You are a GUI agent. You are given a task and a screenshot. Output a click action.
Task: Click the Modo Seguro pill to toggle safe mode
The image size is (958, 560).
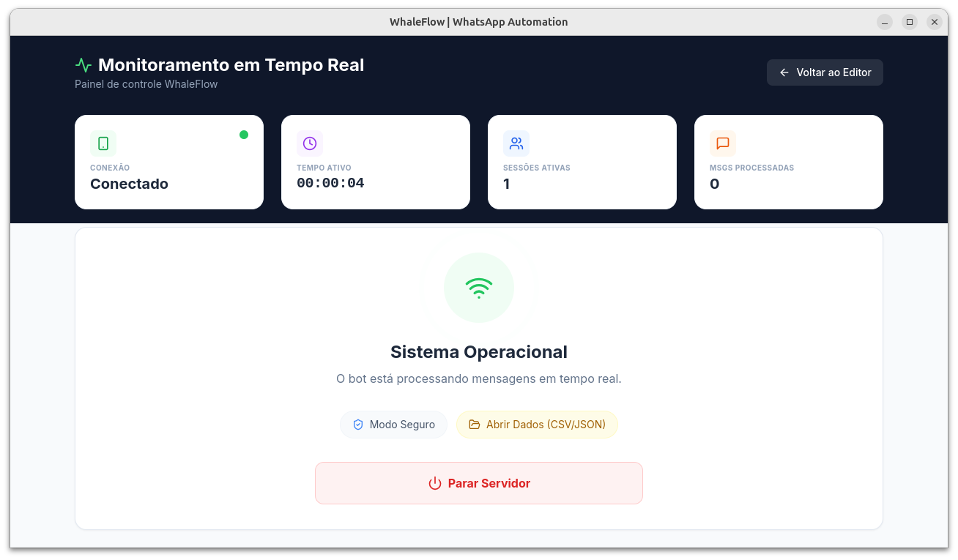click(x=393, y=424)
